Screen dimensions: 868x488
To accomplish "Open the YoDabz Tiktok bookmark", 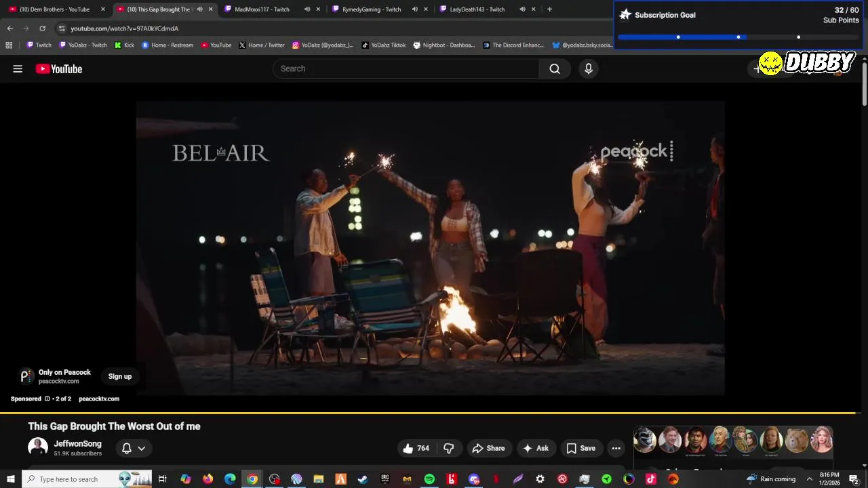I will click(x=383, y=45).
